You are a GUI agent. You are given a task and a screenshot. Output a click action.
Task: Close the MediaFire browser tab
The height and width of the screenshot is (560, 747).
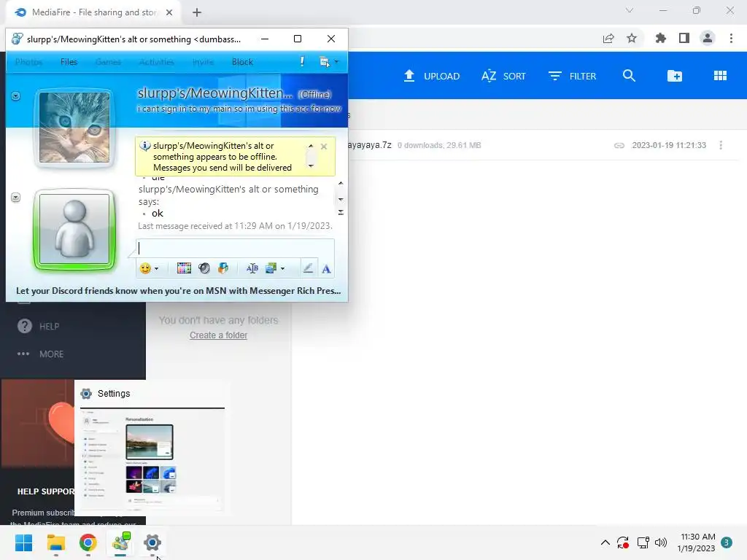[x=169, y=12]
